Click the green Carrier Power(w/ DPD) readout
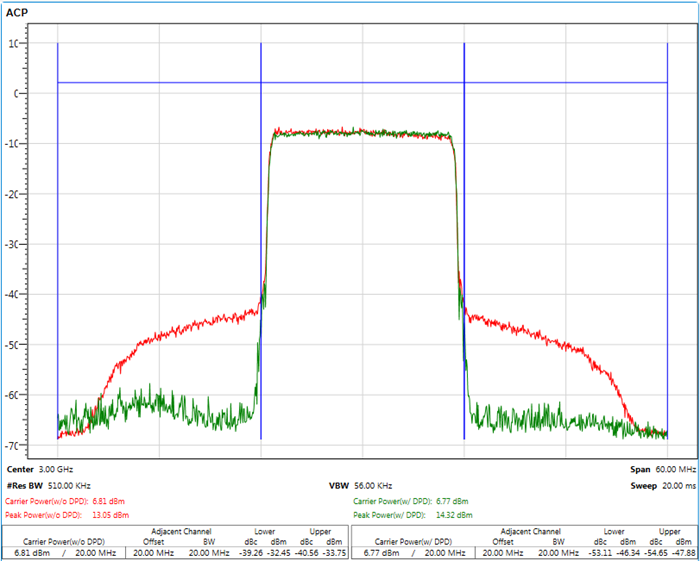The height and width of the screenshot is (561, 700). [410, 500]
